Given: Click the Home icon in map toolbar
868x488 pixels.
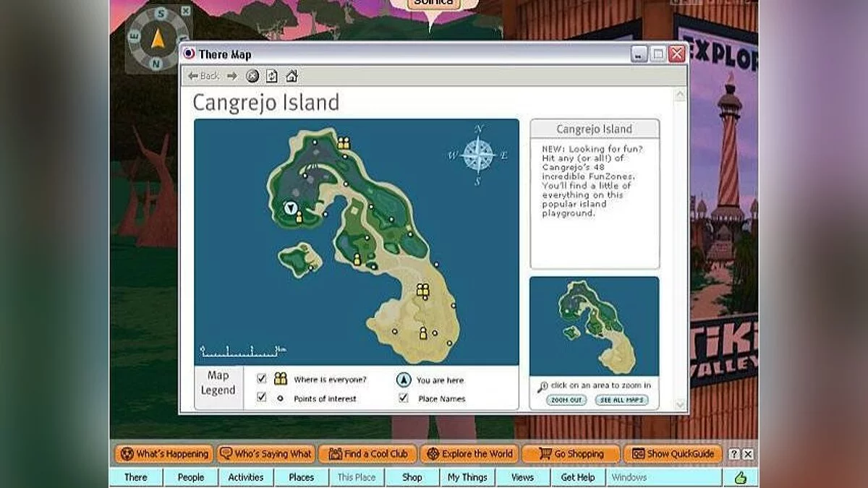Looking at the screenshot, I should click(x=292, y=76).
